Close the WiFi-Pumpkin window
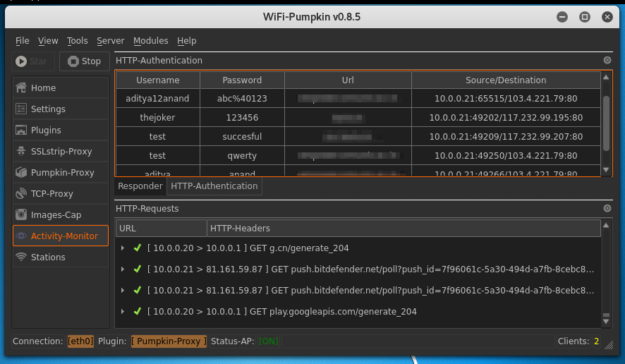Screen dimensions: 625x364 tap(607, 17)
